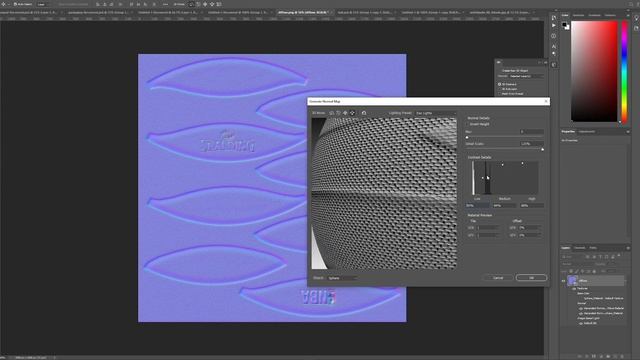Select the 3D Extrusion radio button
This screenshot has height=360, width=640.
click(499, 89)
